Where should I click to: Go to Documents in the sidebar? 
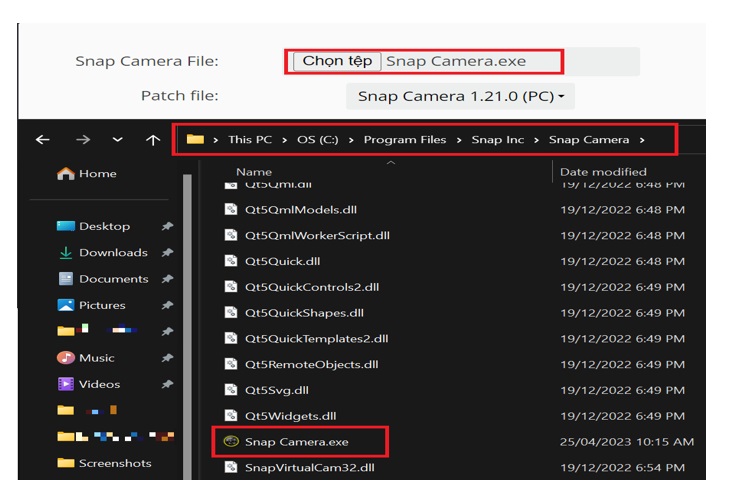(113, 279)
